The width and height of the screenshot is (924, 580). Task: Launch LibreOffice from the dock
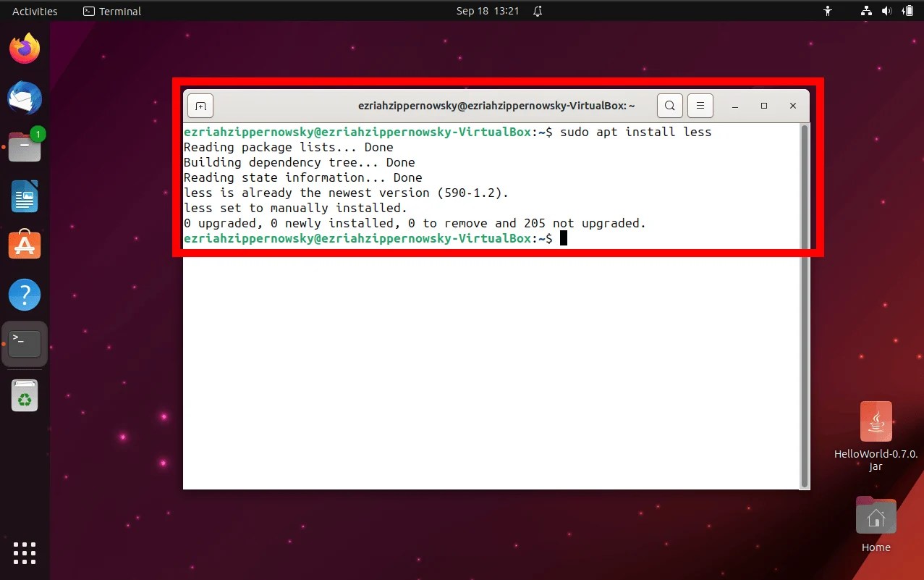click(24, 196)
